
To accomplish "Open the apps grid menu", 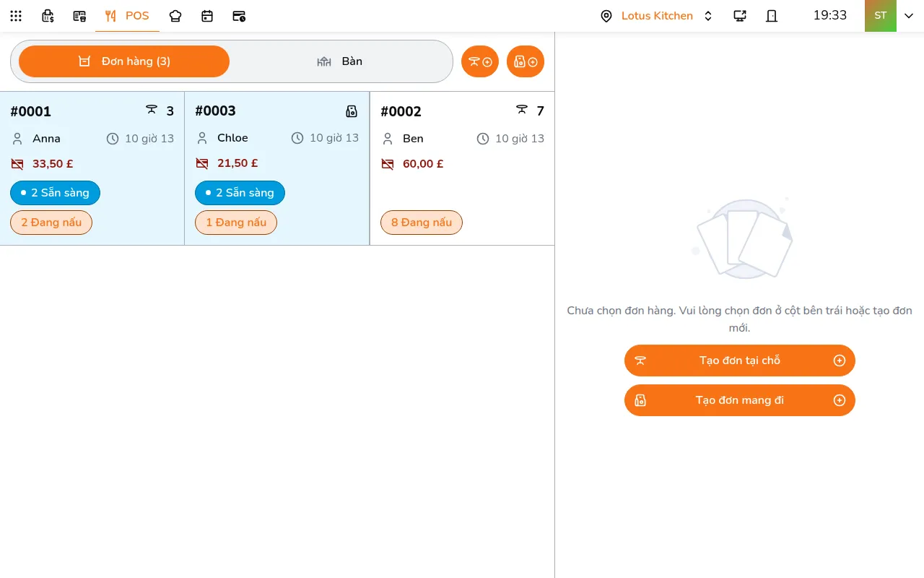I will click(x=16, y=16).
